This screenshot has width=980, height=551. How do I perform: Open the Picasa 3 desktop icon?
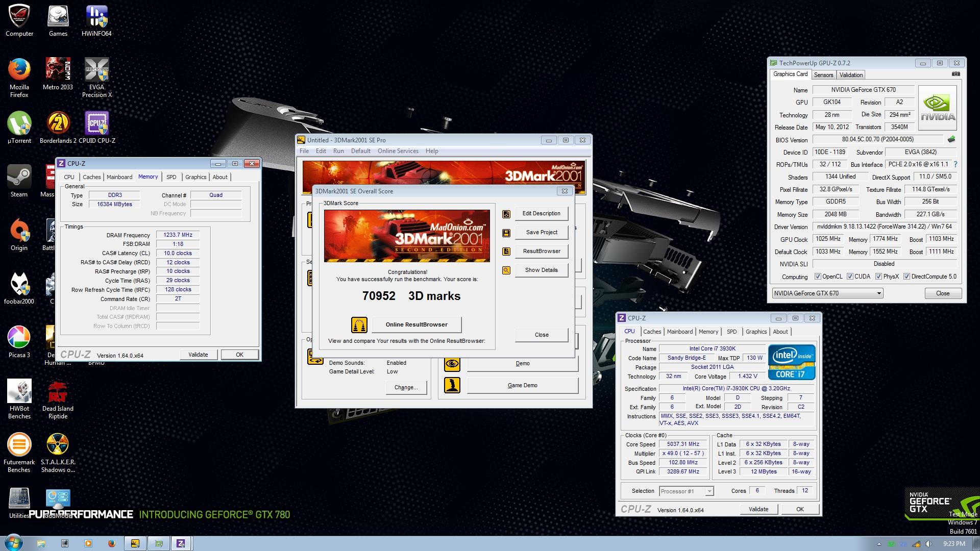click(19, 342)
